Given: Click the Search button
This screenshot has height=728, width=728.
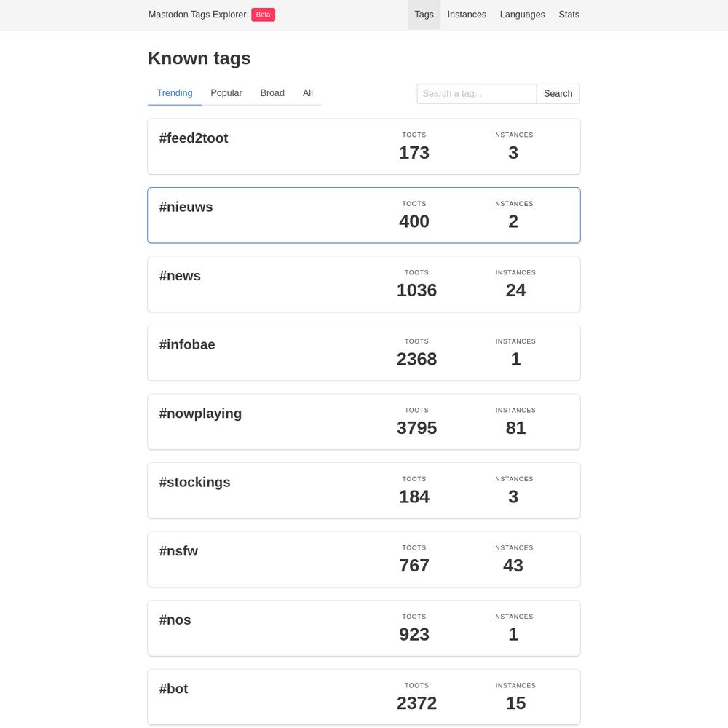Looking at the screenshot, I should tap(558, 94).
